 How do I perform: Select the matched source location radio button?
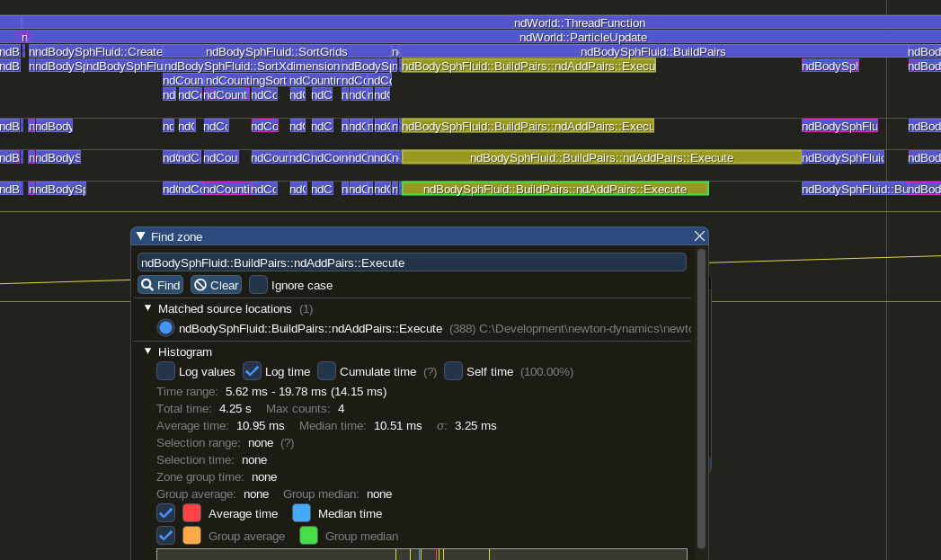pos(165,328)
